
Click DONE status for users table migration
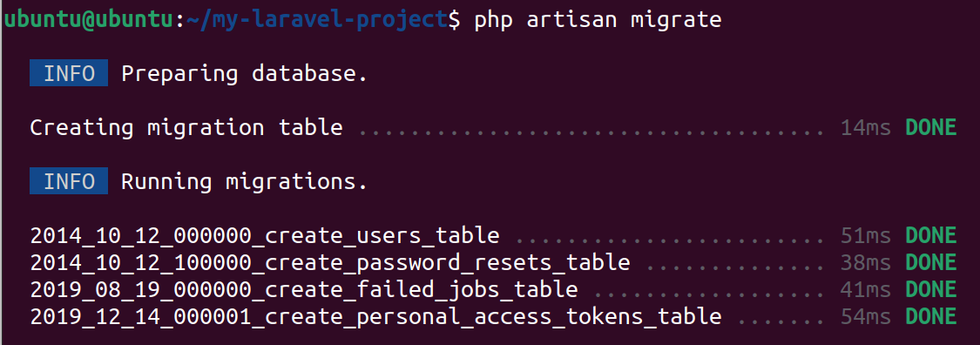point(931,235)
